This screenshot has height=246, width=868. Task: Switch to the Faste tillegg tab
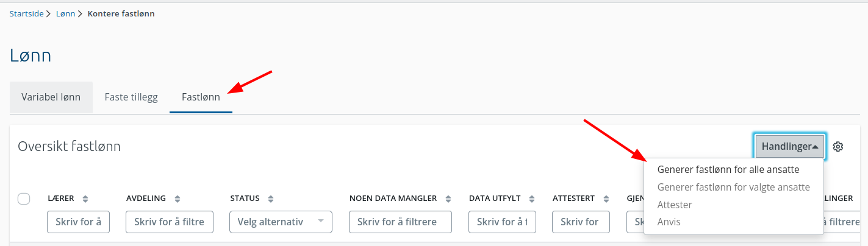pyautogui.click(x=131, y=97)
